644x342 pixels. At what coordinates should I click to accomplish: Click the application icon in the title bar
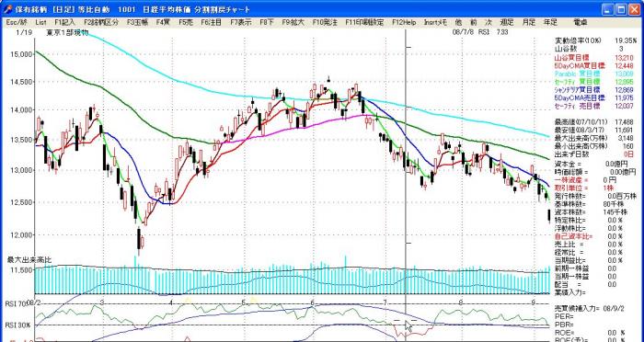pyautogui.click(x=7, y=9)
